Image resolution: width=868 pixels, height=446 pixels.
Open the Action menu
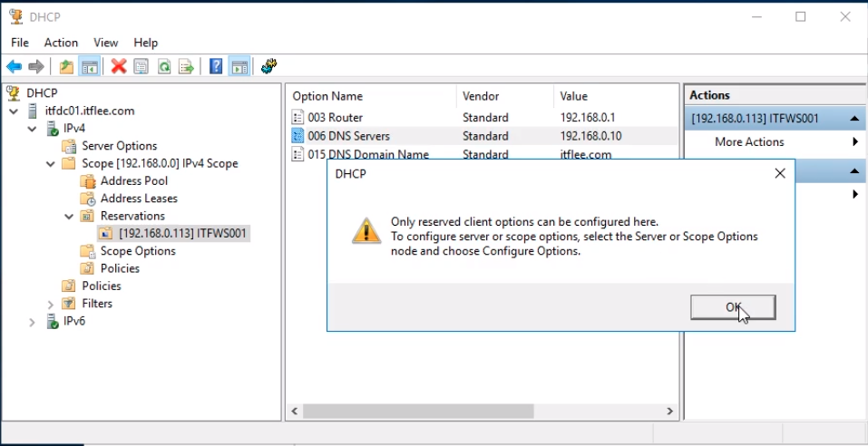point(61,43)
